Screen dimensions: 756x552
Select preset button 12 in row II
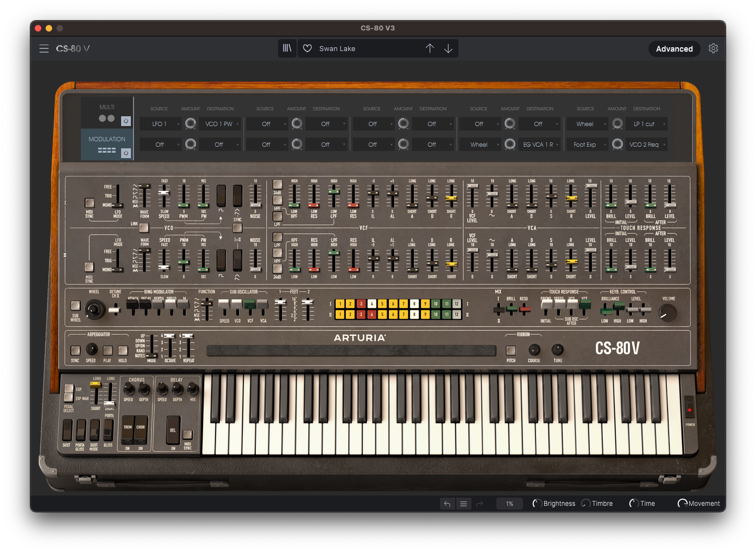457,315
